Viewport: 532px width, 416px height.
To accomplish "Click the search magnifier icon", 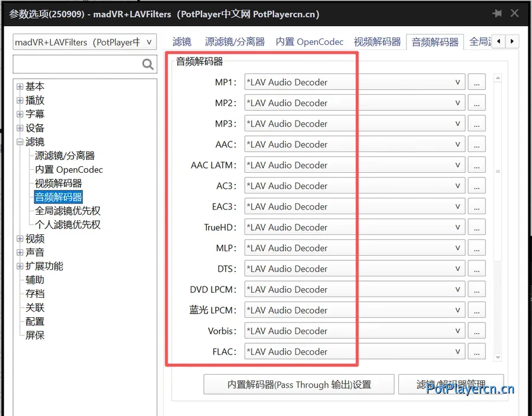I will point(147,63).
